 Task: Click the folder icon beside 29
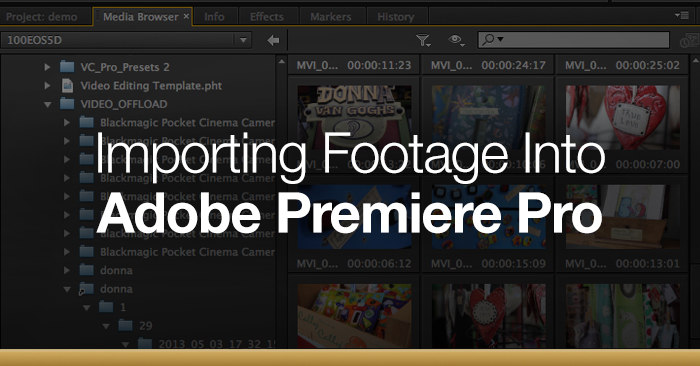[x=125, y=325]
